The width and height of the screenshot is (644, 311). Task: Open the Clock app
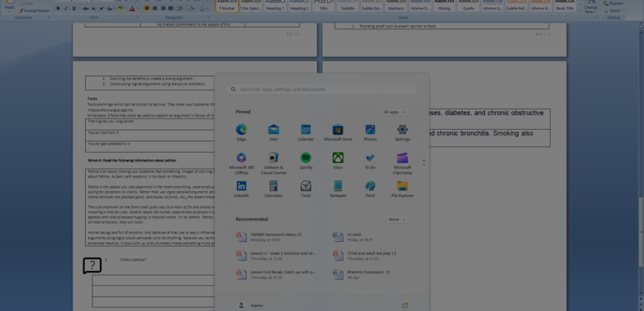[306, 190]
